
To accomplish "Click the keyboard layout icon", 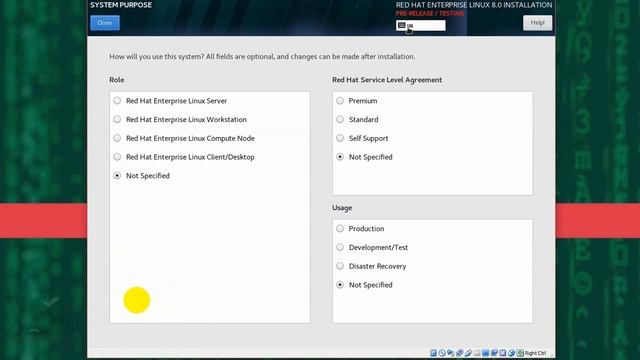I will [x=402, y=25].
